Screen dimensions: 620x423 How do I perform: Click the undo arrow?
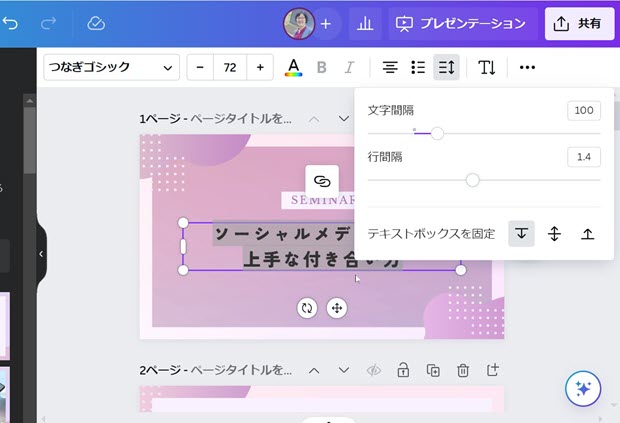click(x=11, y=23)
